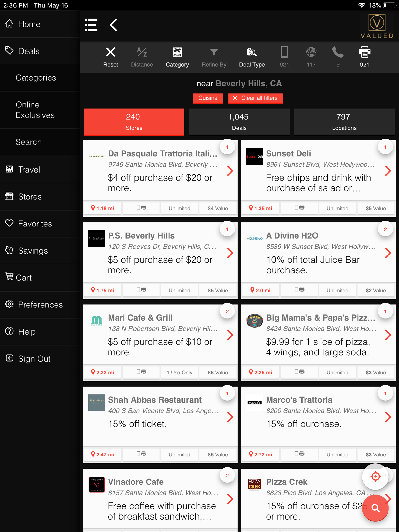Open Preferences in the sidebar

tap(40, 305)
